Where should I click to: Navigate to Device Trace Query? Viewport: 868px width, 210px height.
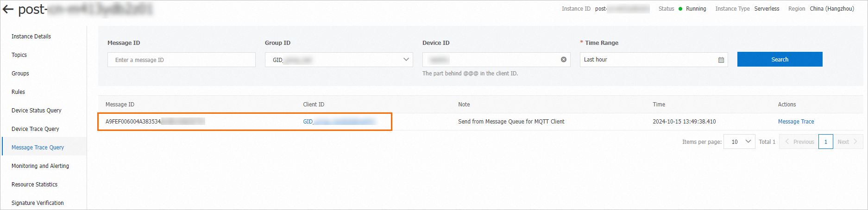(35, 129)
